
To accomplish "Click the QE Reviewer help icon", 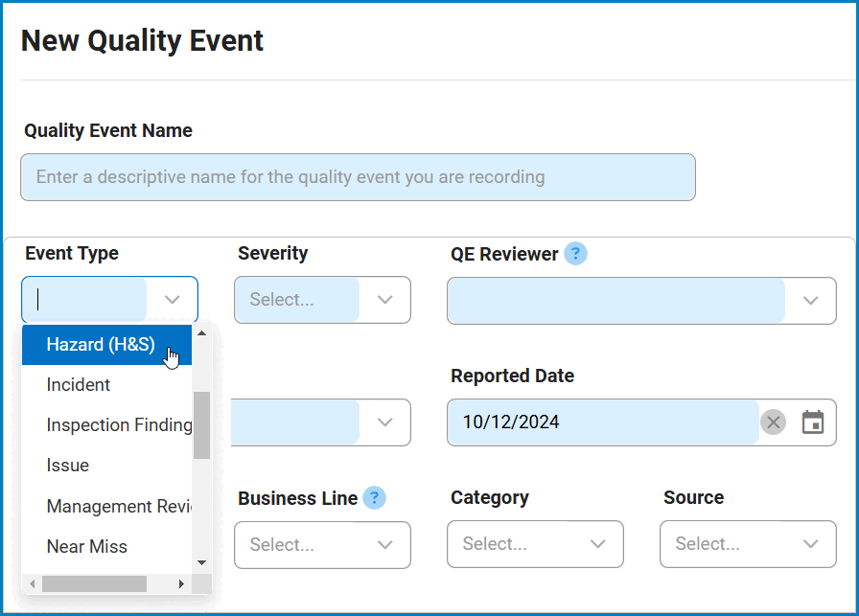I will point(575,254).
